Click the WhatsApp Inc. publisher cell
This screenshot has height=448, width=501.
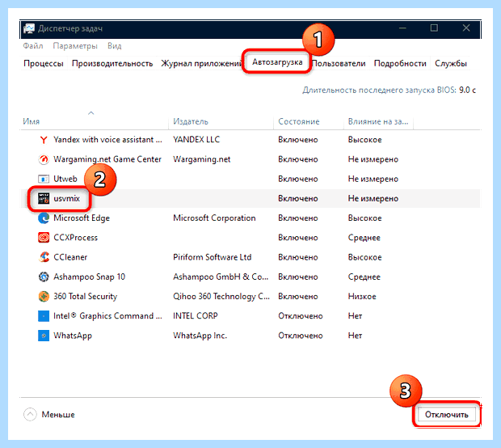[200, 336]
